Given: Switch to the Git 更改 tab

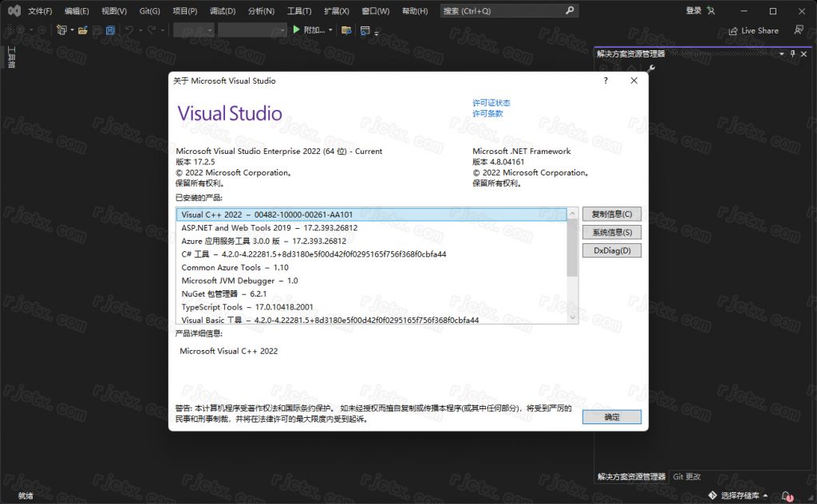Looking at the screenshot, I should (686, 477).
